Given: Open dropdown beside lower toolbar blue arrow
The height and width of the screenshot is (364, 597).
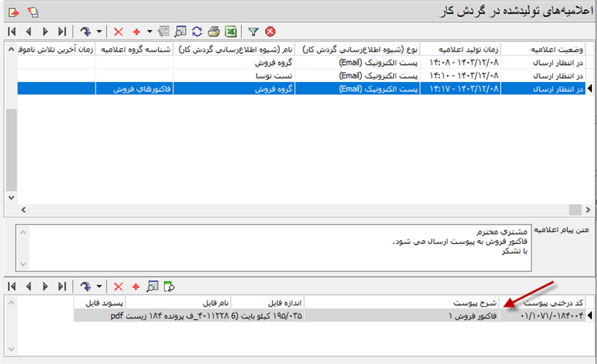Looking at the screenshot, I should (99, 286).
